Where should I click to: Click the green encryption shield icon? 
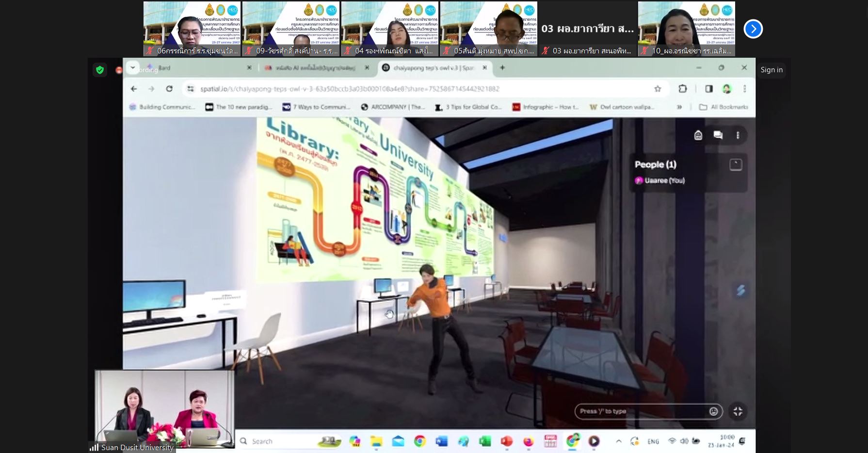pyautogui.click(x=100, y=70)
